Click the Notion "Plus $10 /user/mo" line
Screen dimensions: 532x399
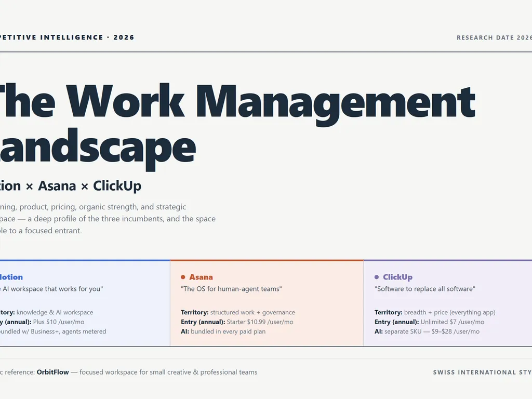click(42, 322)
